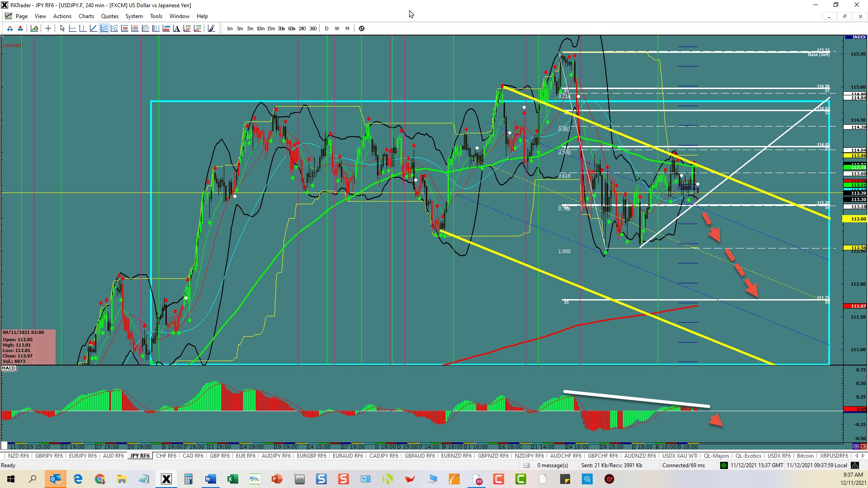Switch to the Bitcoin tab
The image size is (868, 488).
[x=805, y=455]
